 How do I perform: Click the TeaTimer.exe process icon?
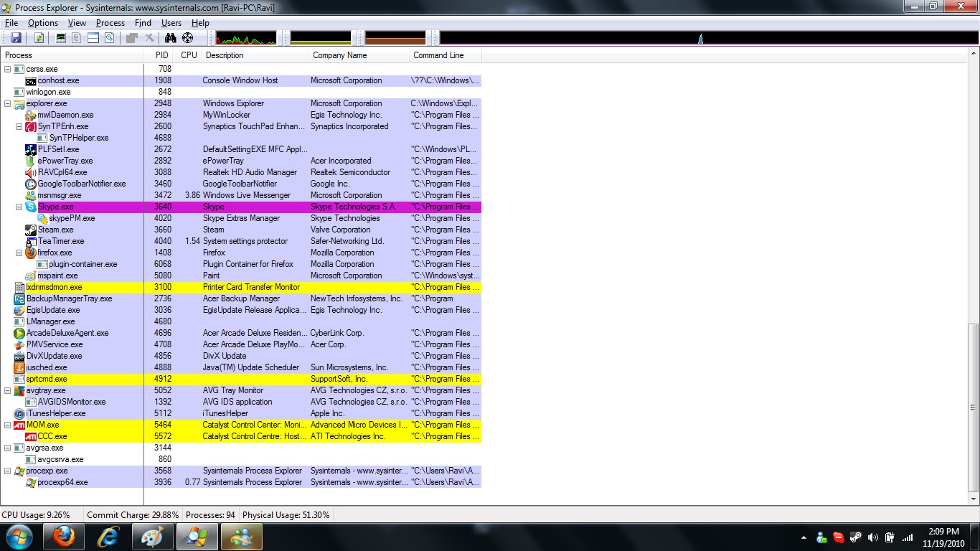31,241
